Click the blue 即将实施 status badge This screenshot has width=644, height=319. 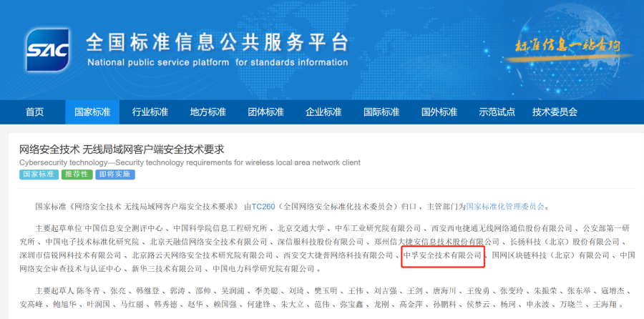(114, 175)
